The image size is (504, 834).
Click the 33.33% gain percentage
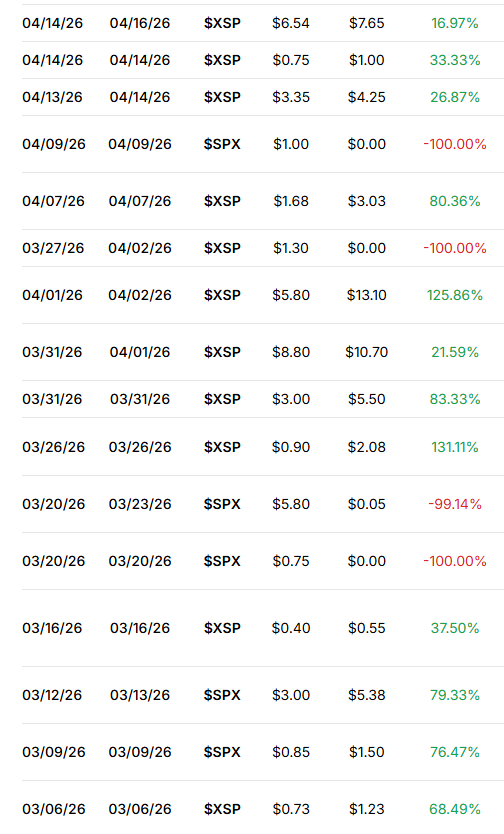tap(455, 60)
